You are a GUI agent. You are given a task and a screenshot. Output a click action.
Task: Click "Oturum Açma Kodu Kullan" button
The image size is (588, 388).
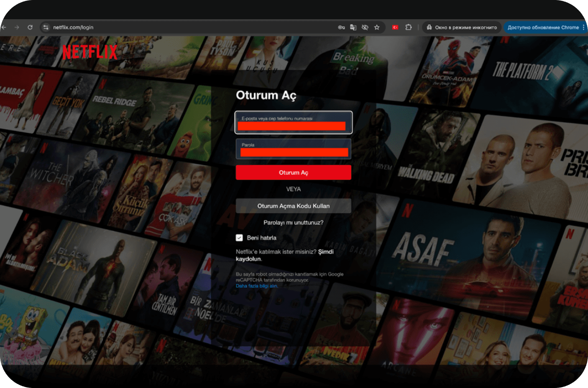coord(293,206)
